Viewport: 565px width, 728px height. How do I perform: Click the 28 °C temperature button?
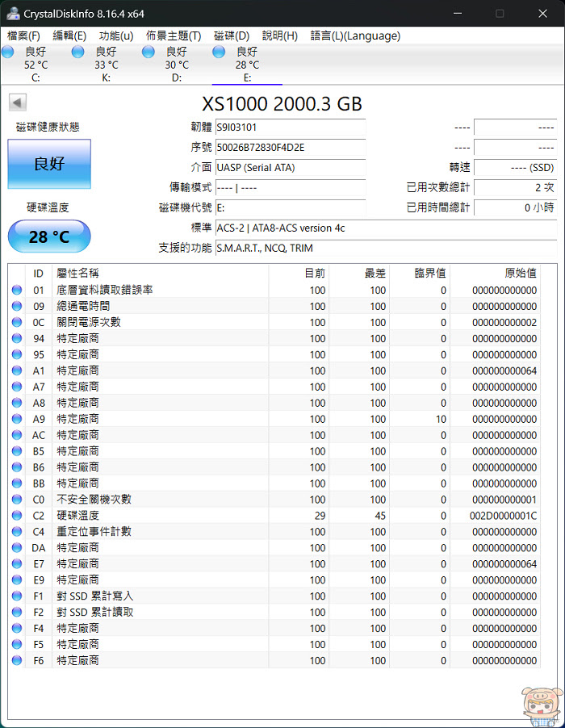coord(49,236)
